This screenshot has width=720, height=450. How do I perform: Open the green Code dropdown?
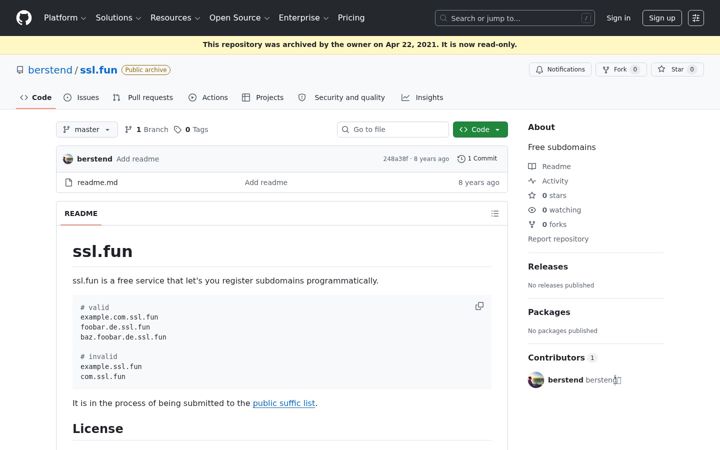480,129
